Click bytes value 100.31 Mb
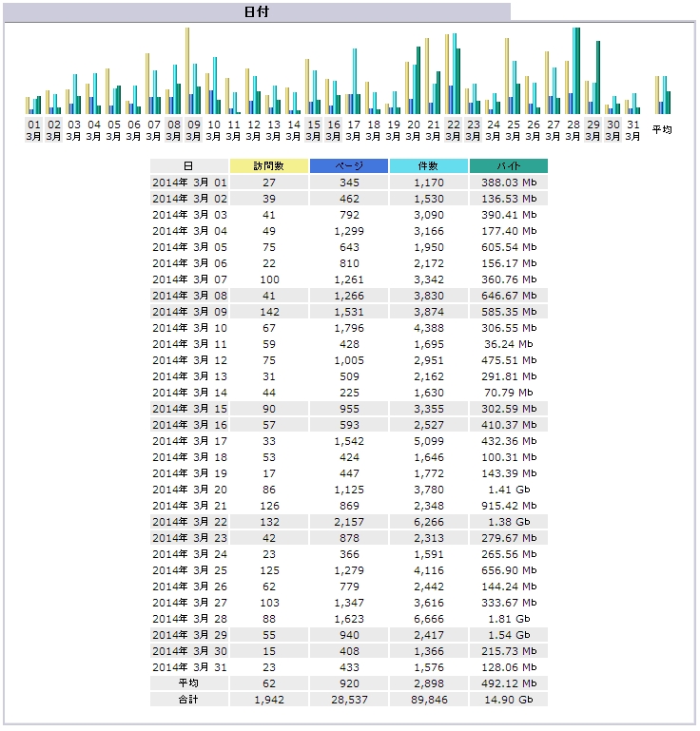Image resolution: width=700 pixels, height=731 pixels. pyautogui.click(x=509, y=457)
